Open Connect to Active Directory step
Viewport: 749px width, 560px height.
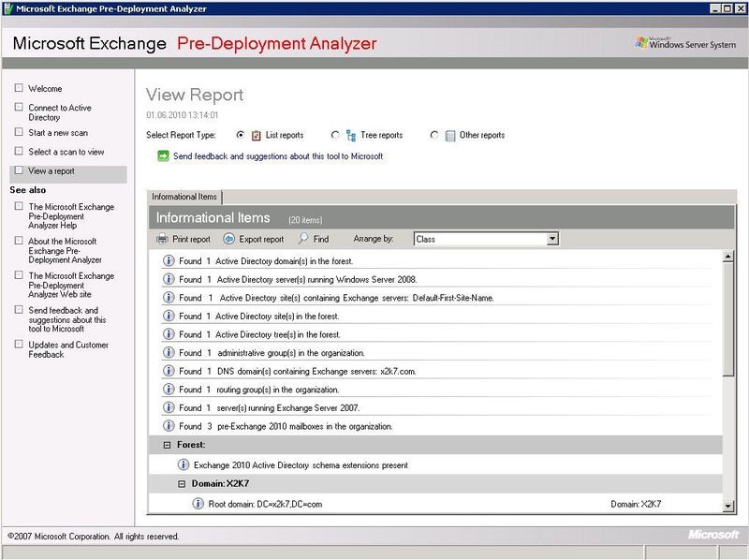[x=60, y=112]
